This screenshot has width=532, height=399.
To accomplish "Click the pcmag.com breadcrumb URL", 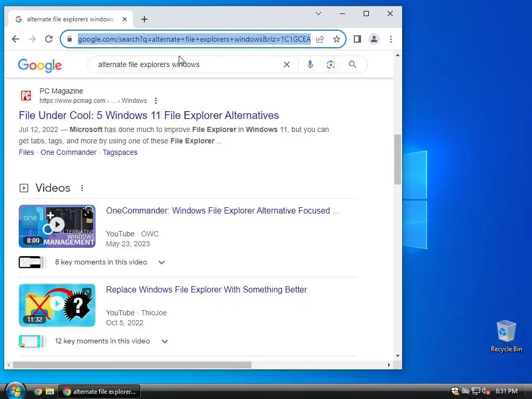I will tap(93, 101).
